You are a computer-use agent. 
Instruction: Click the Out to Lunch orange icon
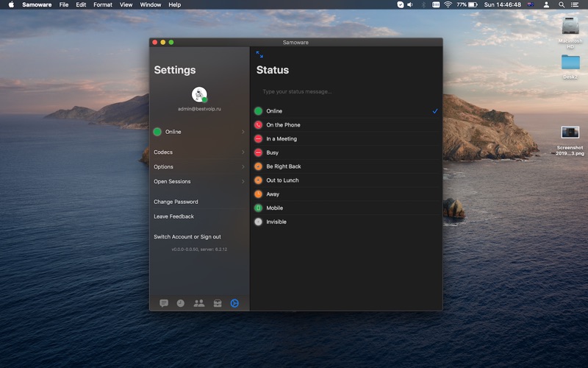pyautogui.click(x=258, y=180)
